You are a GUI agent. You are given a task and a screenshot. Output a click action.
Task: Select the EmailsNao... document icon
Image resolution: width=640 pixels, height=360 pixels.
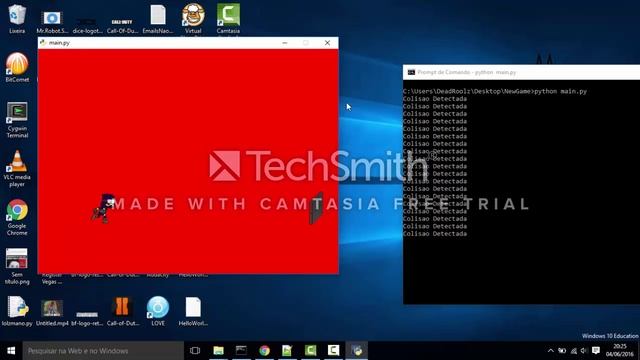tap(158, 18)
